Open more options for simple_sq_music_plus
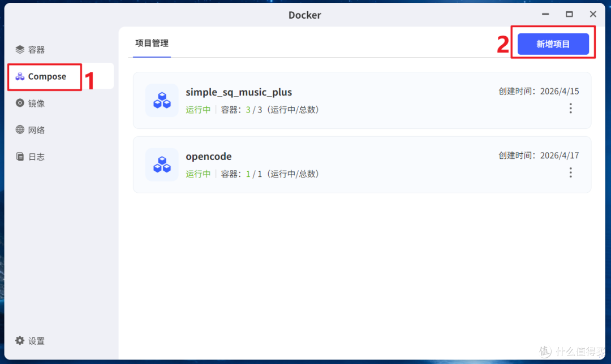The image size is (611, 364). coord(570,108)
